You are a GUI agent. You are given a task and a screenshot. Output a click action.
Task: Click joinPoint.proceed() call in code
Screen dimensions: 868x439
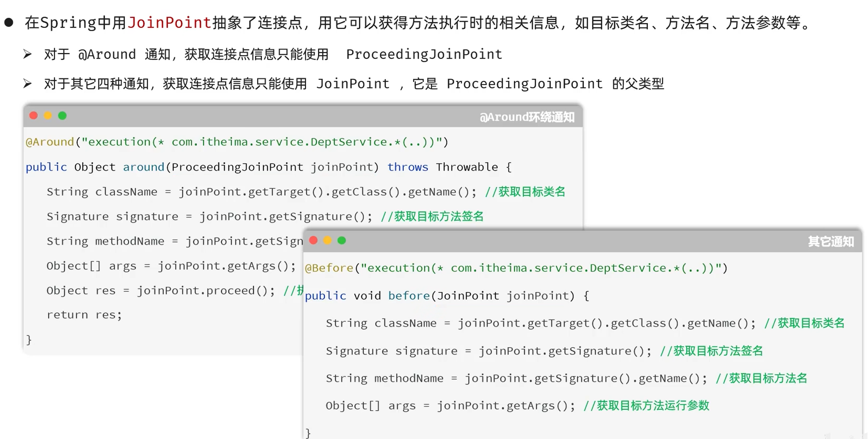pyautogui.click(x=205, y=290)
